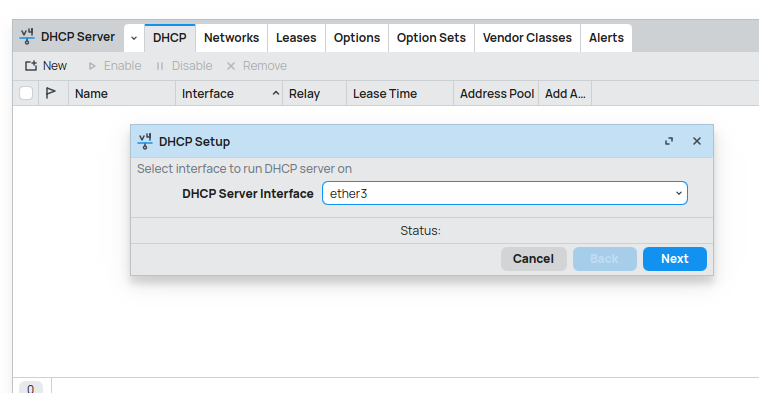
Task: Click the DHCP Server panel icon
Action: pos(27,37)
